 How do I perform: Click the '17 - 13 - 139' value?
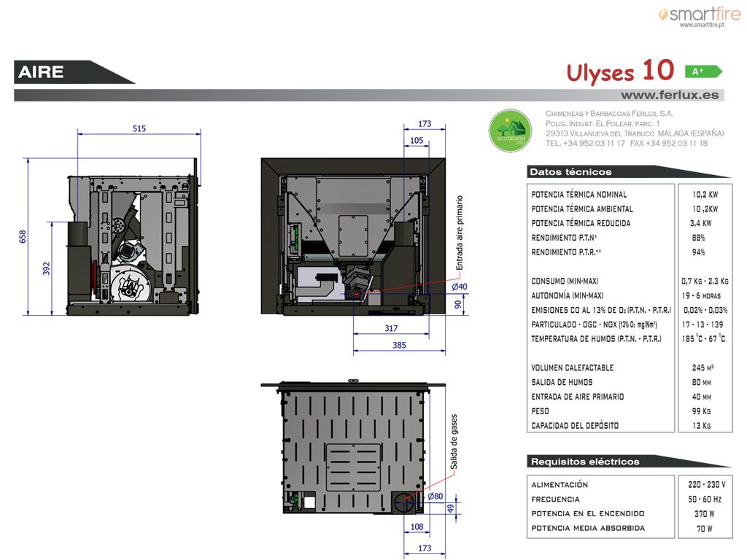click(703, 324)
